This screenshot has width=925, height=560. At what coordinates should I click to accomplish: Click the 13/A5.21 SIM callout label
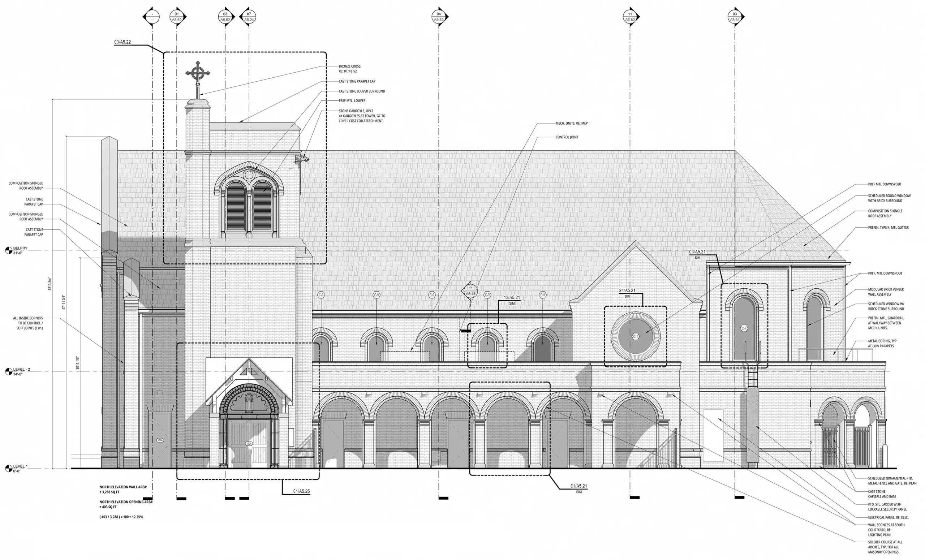pyautogui.click(x=512, y=300)
